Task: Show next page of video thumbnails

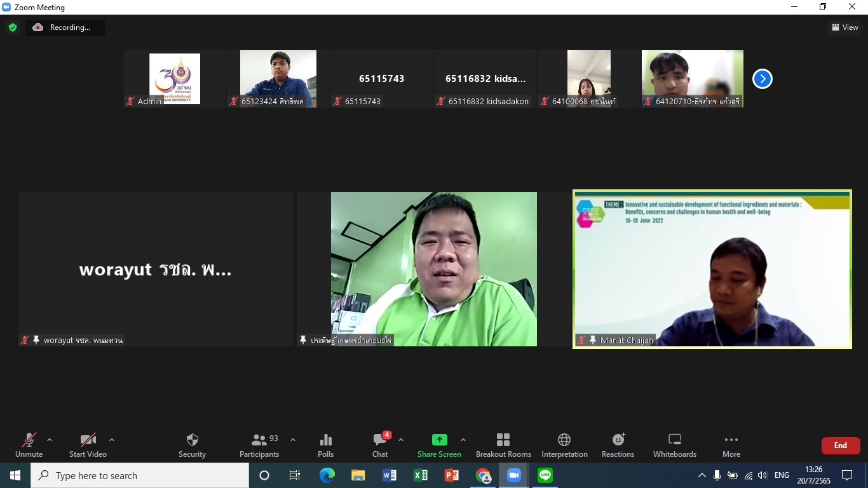Action: (x=762, y=79)
